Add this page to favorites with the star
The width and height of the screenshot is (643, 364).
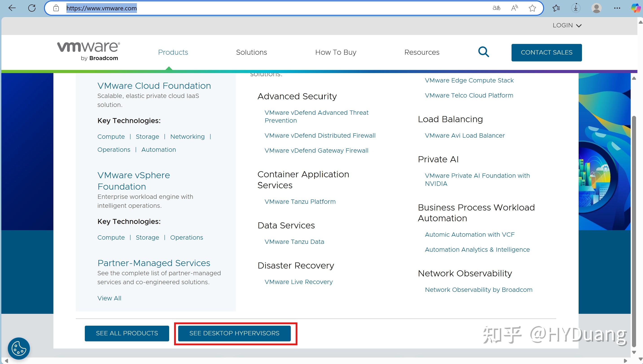532,8
